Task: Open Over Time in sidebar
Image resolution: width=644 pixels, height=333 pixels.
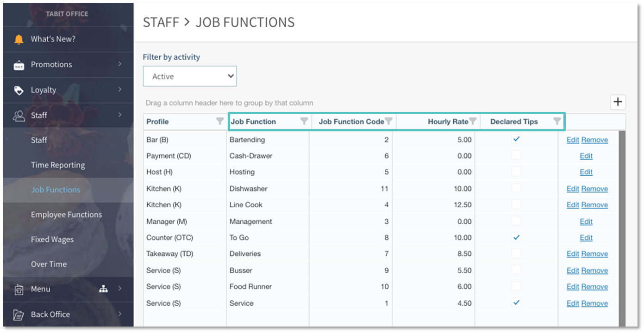Action: pyautogui.click(x=49, y=264)
